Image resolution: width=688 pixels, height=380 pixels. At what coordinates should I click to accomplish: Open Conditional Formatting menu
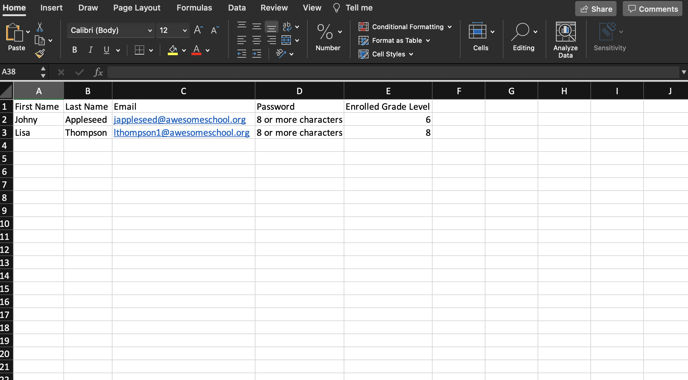pos(405,27)
